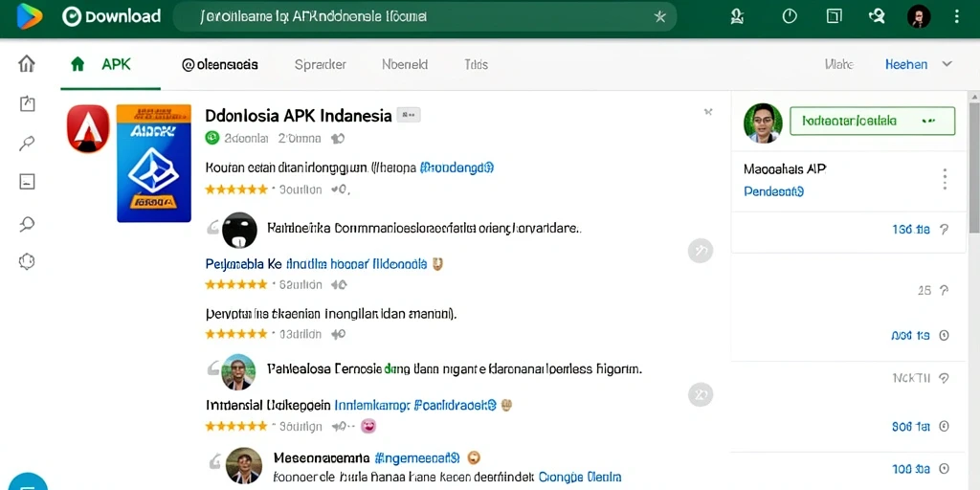The image size is (980, 490).
Task: Click the green verified icon under title
Action: [x=212, y=138]
